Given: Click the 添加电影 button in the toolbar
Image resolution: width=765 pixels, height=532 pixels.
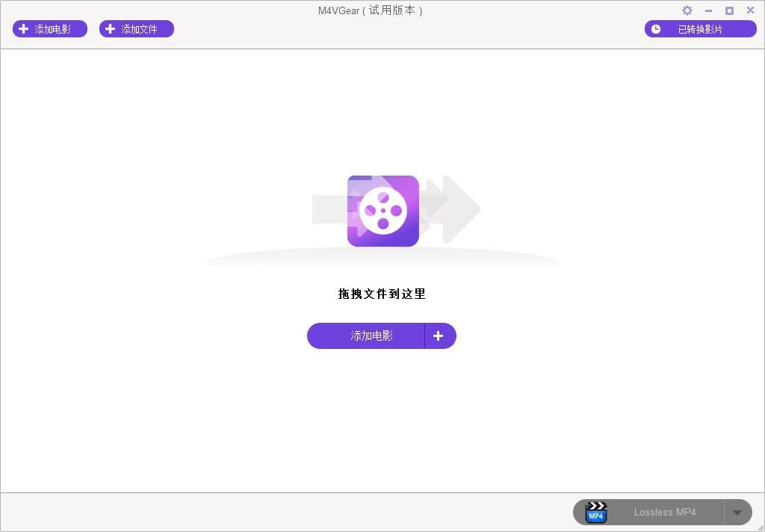Looking at the screenshot, I should [49, 28].
